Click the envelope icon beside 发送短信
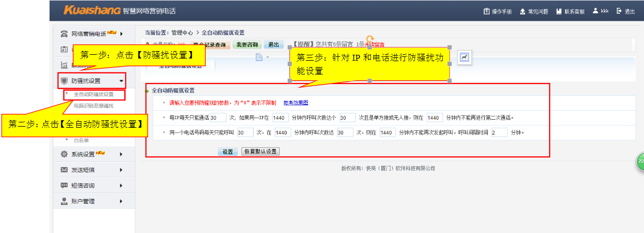 [64, 170]
